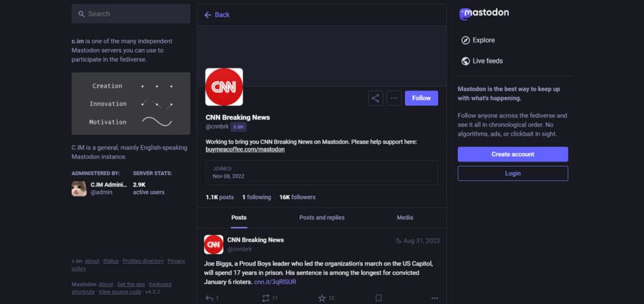
Task: Click the Joined Nov 08, 2022 field
Action: (x=322, y=173)
